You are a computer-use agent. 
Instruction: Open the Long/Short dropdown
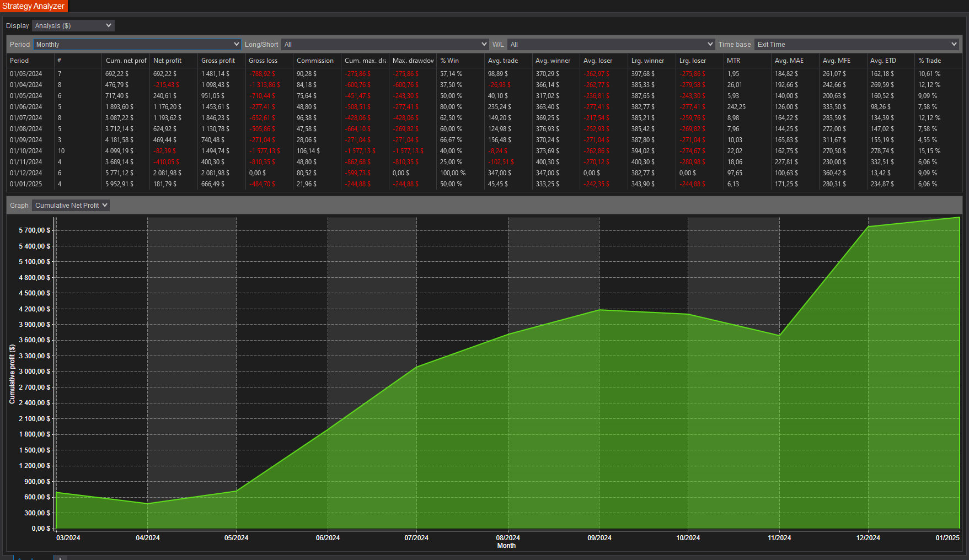385,45
